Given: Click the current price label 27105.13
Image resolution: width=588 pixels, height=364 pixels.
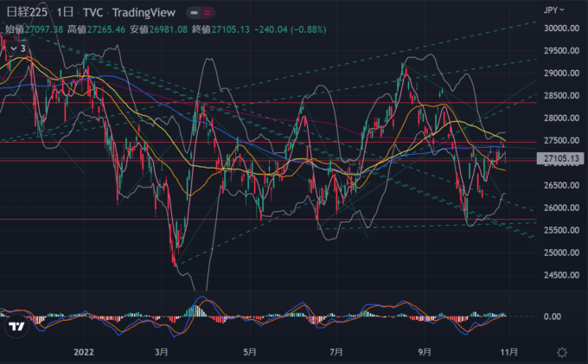Looking at the screenshot, I should [x=561, y=158].
